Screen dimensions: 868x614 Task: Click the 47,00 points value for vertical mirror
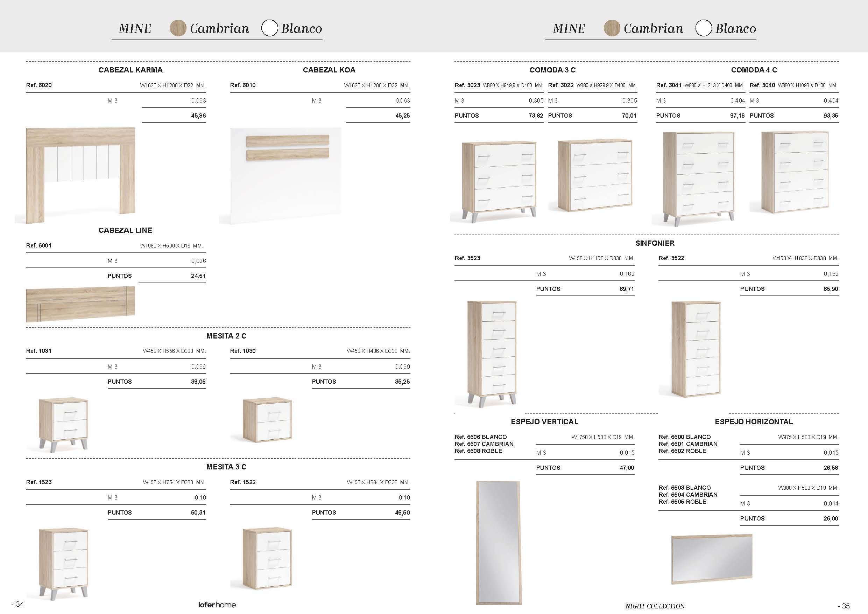pyautogui.click(x=627, y=468)
